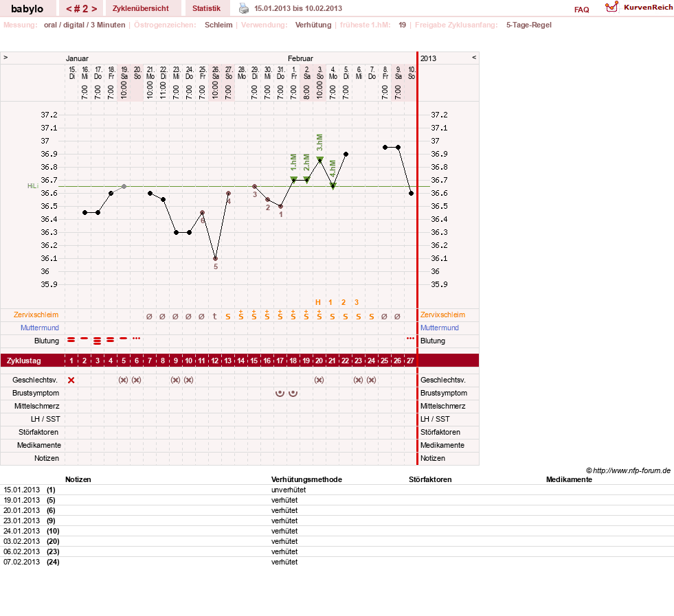Click the right Muttermund row label
This screenshot has width=674, height=616.
439,328
